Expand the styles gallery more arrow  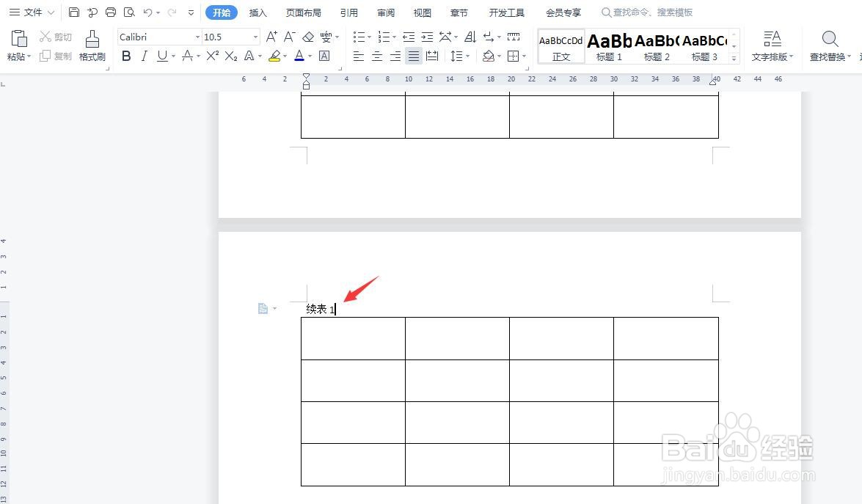tap(734, 58)
